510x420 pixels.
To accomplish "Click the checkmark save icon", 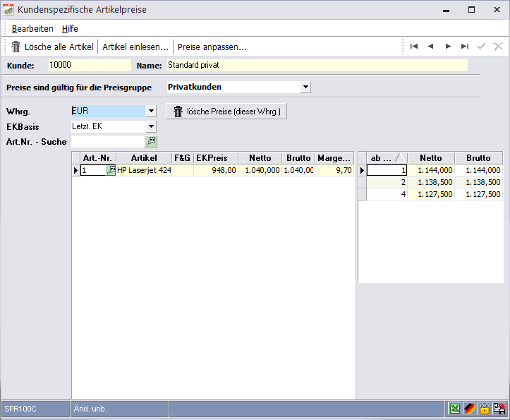I will click(x=481, y=46).
